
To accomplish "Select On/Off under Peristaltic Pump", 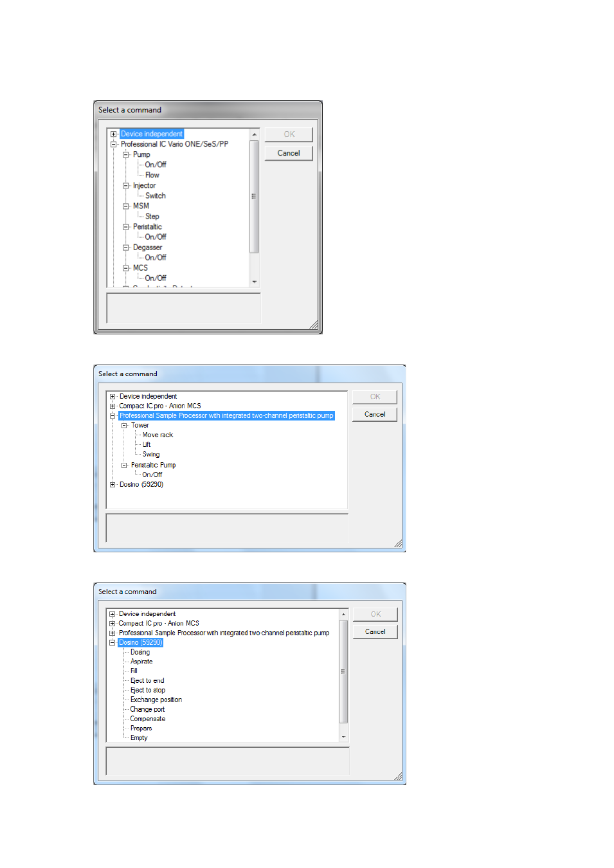I will tap(152, 475).
